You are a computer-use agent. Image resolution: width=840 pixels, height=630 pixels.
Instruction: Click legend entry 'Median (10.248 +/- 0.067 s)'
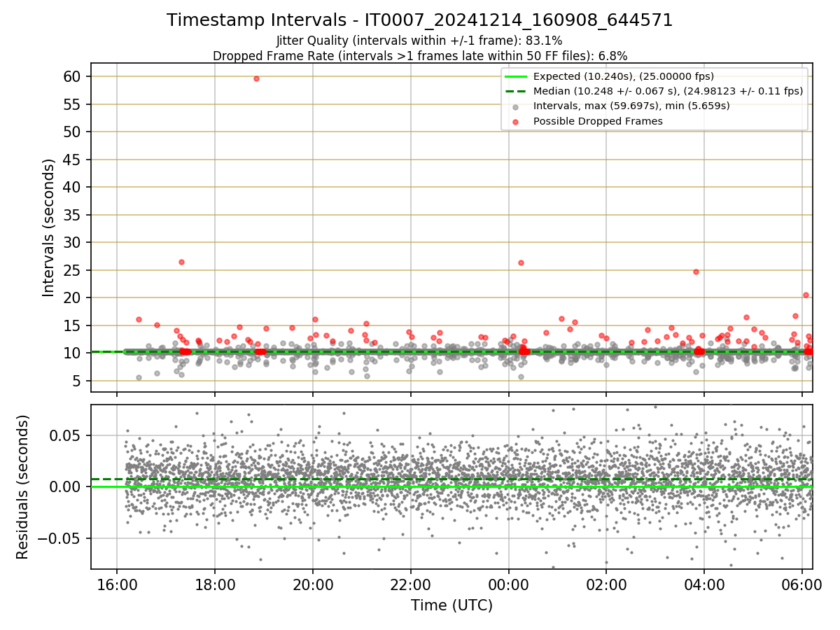click(668, 91)
